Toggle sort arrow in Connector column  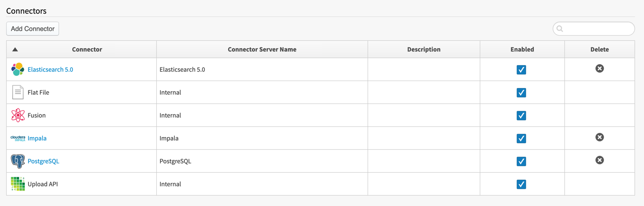click(x=15, y=49)
